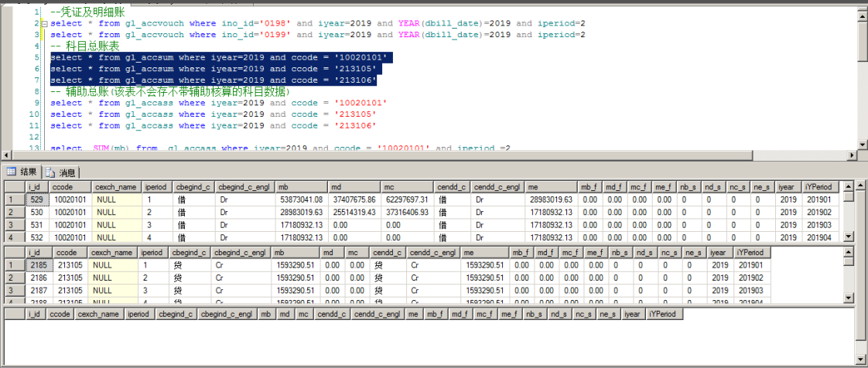Click the md value 37407675.86
The width and height of the screenshot is (868, 368).
354,198
